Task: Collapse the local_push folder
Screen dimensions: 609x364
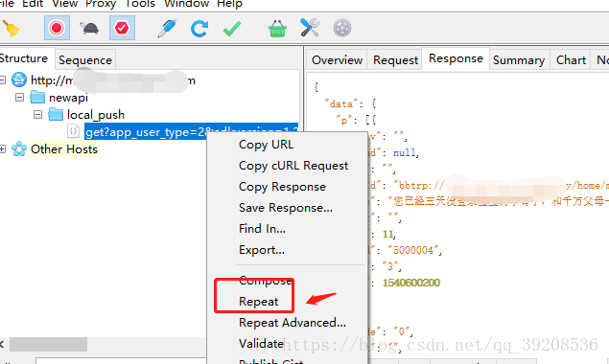Action: click(x=37, y=115)
